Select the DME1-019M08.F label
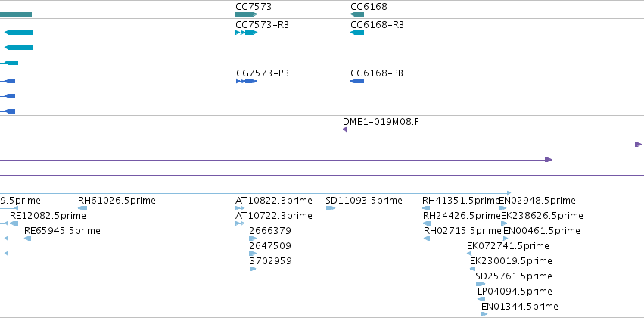Viewport: 644px width, 318px height. click(381, 122)
